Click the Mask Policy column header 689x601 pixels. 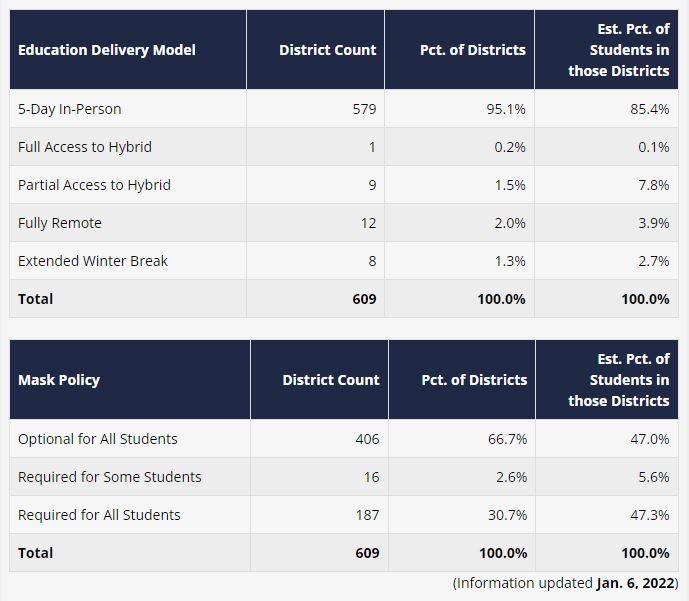[x=59, y=380]
